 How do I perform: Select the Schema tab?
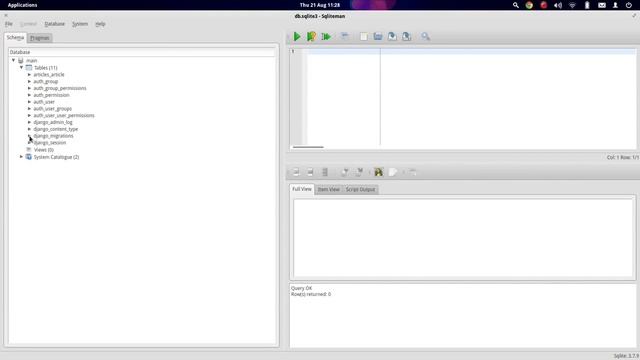pos(16,38)
